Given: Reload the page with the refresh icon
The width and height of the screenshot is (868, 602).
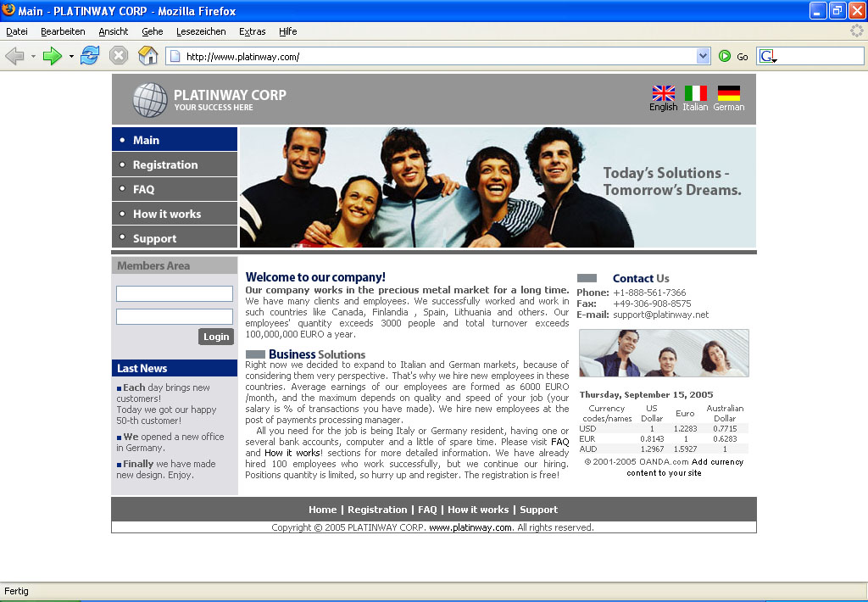Looking at the screenshot, I should tap(89, 56).
